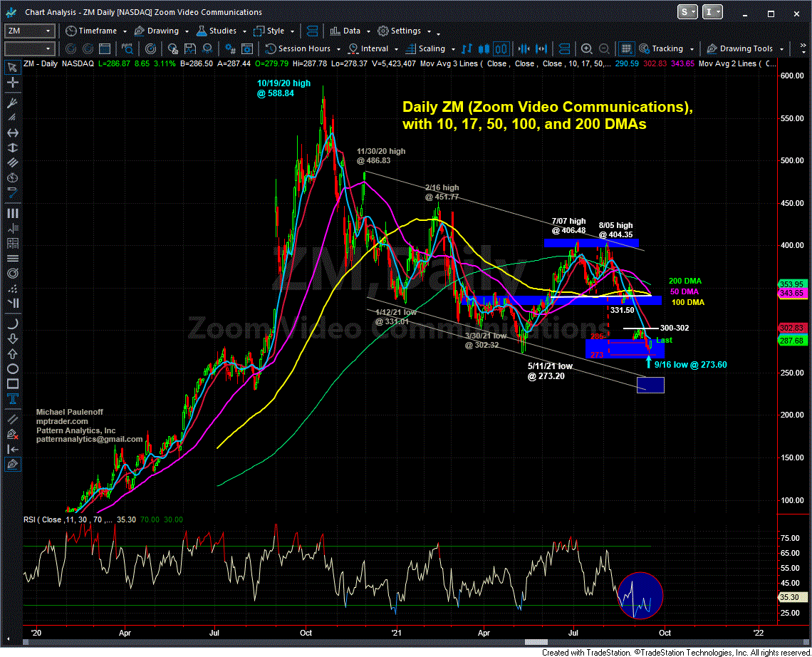Viewport: 812px width, 657px height.
Task: Open the Data menu
Action: pos(350,31)
